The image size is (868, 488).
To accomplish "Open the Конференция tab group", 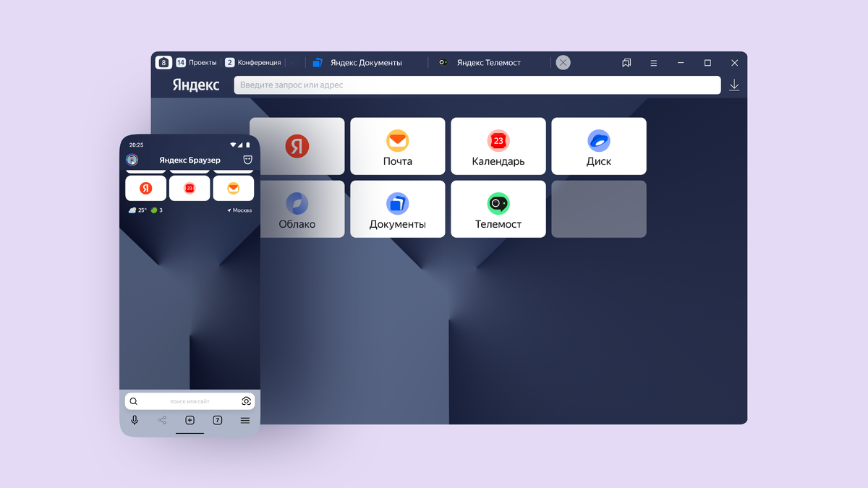I will pyautogui.click(x=252, y=63).
